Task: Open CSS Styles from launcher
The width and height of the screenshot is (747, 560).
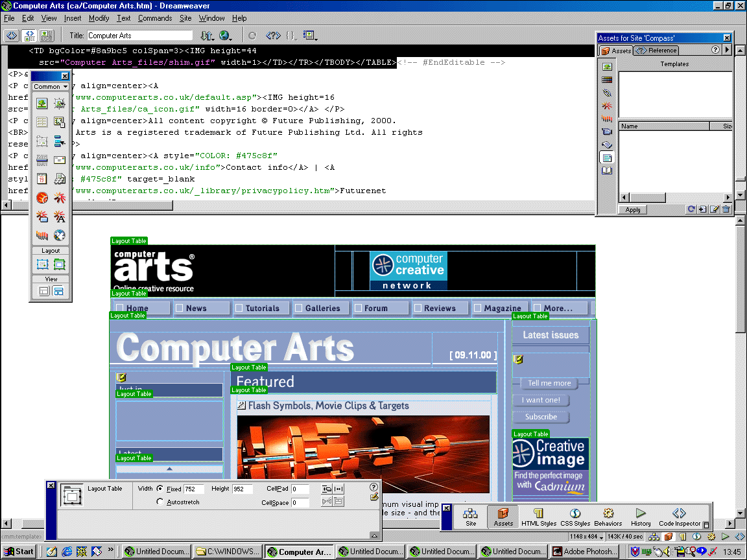Action: point(575,517)
